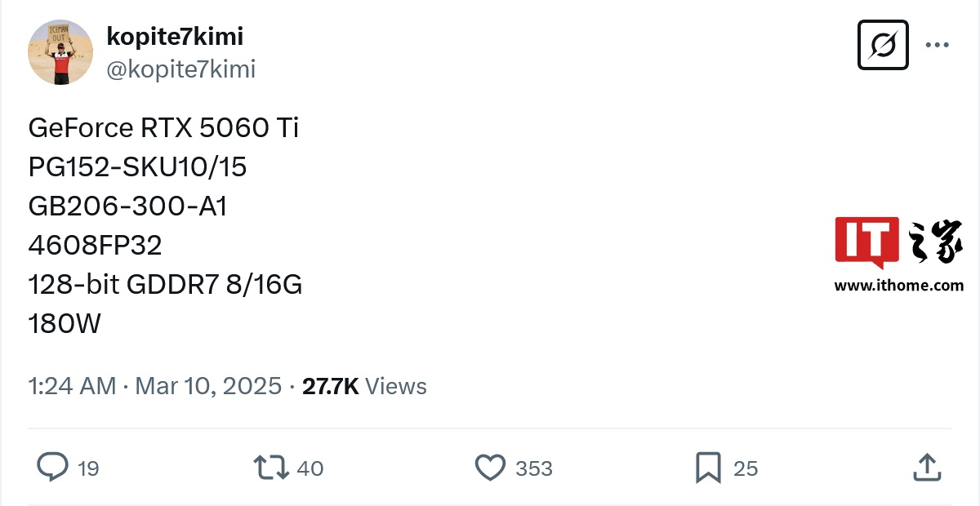Click the GeForce RTX 5060 Ti text line
The height and width of the screenshot is (506, 980).
click(x=163, y=128)
